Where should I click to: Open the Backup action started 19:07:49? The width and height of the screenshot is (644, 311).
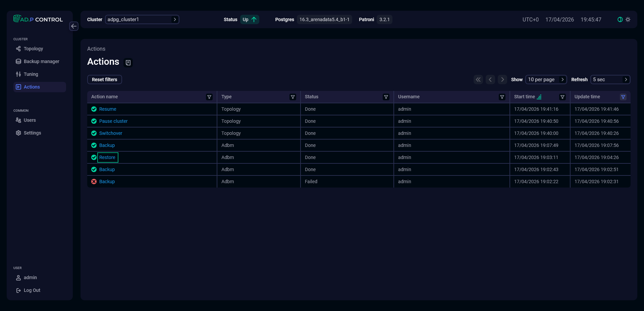[107, 145]
